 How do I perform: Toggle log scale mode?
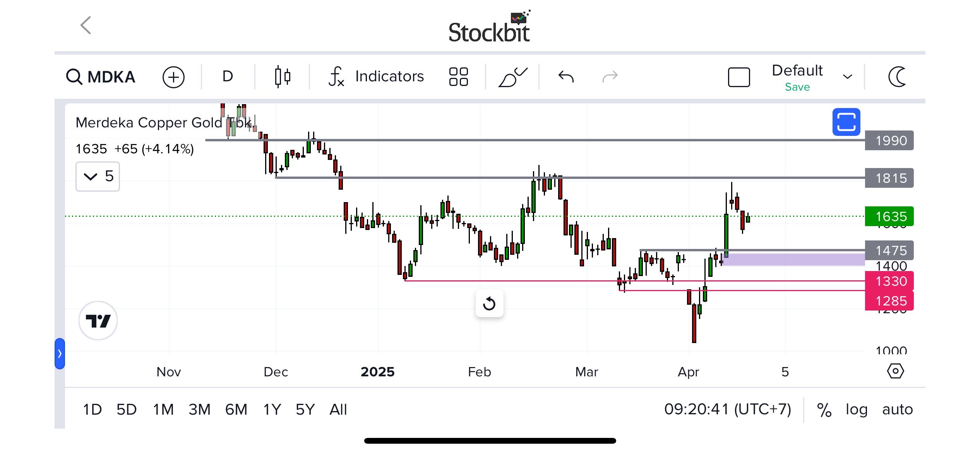(856, 409)
